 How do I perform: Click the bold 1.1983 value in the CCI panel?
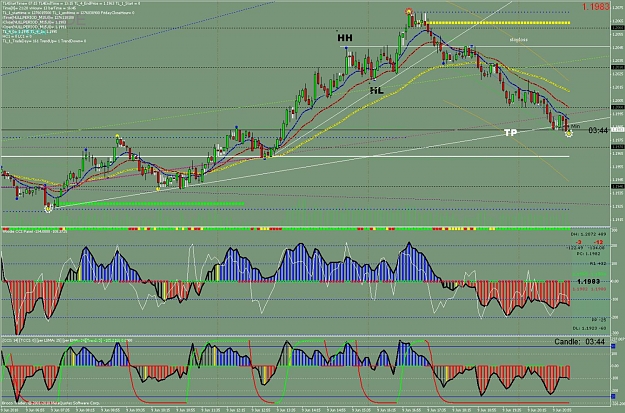[x=588, y=281]
